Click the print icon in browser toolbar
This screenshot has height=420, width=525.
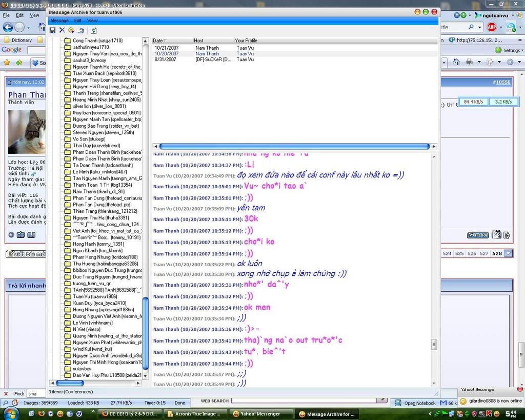(x=469, y=62)
